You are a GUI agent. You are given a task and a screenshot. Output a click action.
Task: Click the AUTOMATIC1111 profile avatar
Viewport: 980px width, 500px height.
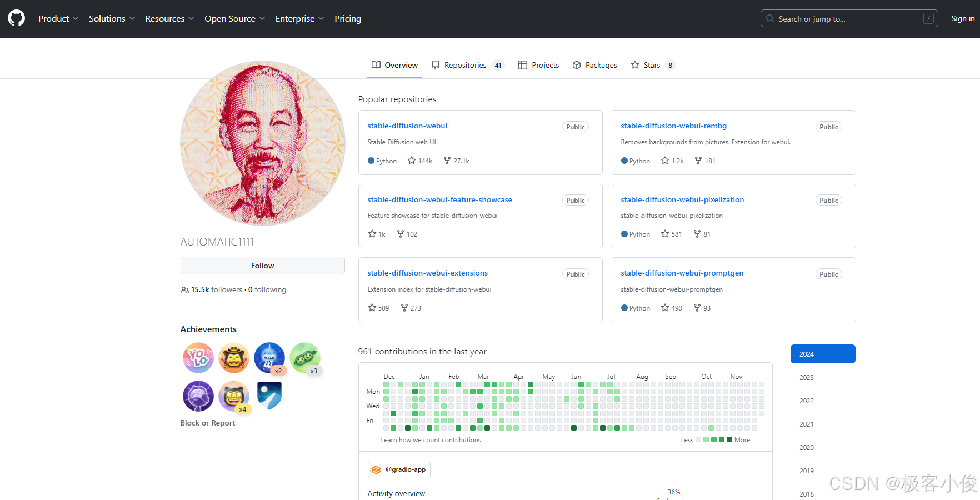pyautogui.click(x=262, y=143)
